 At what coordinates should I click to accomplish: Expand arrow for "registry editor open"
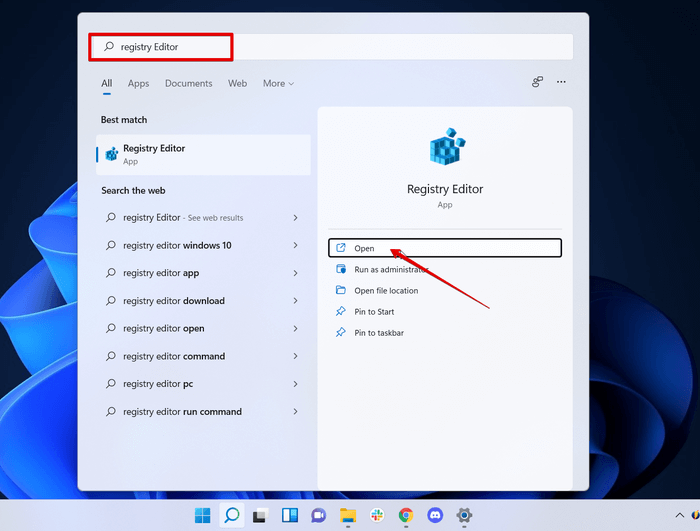[x=295, y=328]
